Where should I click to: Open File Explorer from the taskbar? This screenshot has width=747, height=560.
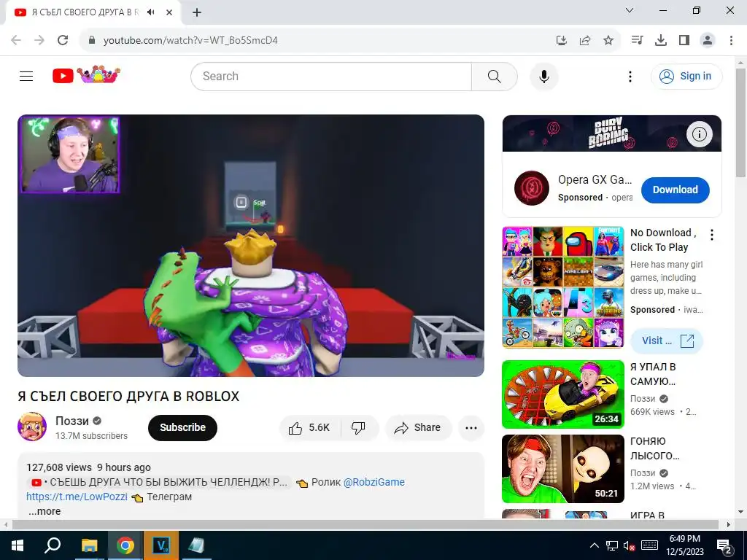click(89, 545)
